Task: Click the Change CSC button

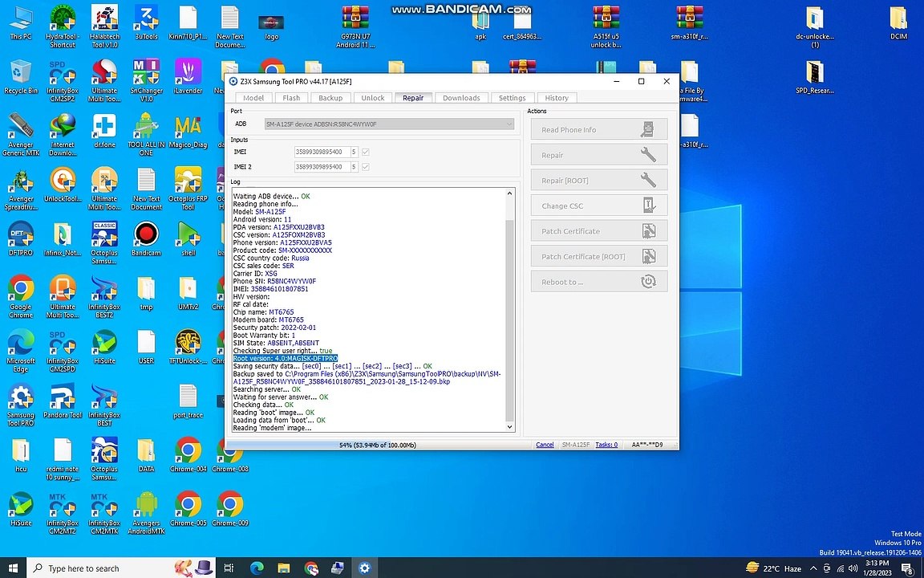Action: pos(598,206)
